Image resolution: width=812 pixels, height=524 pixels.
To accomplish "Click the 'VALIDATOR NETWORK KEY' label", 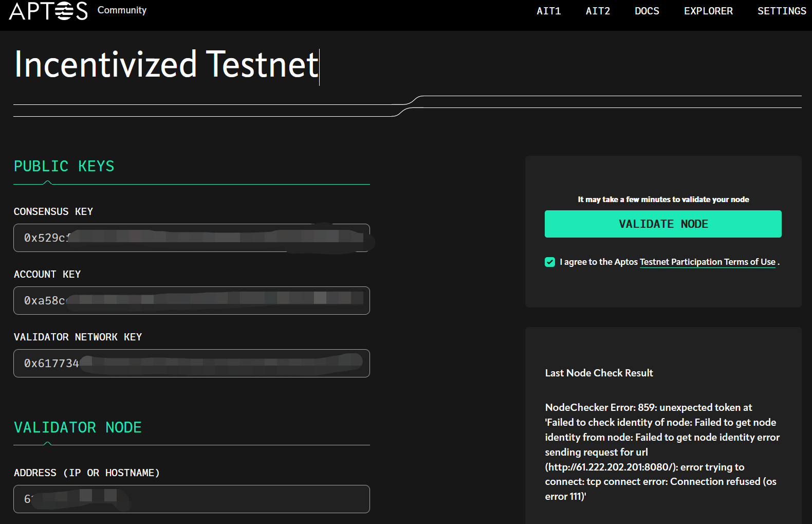I will (x=78, y=337).
